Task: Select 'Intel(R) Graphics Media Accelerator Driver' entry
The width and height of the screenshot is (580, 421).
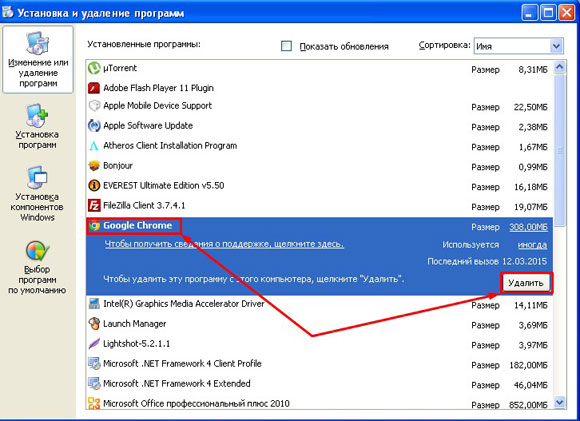Action: pos(184,304)
